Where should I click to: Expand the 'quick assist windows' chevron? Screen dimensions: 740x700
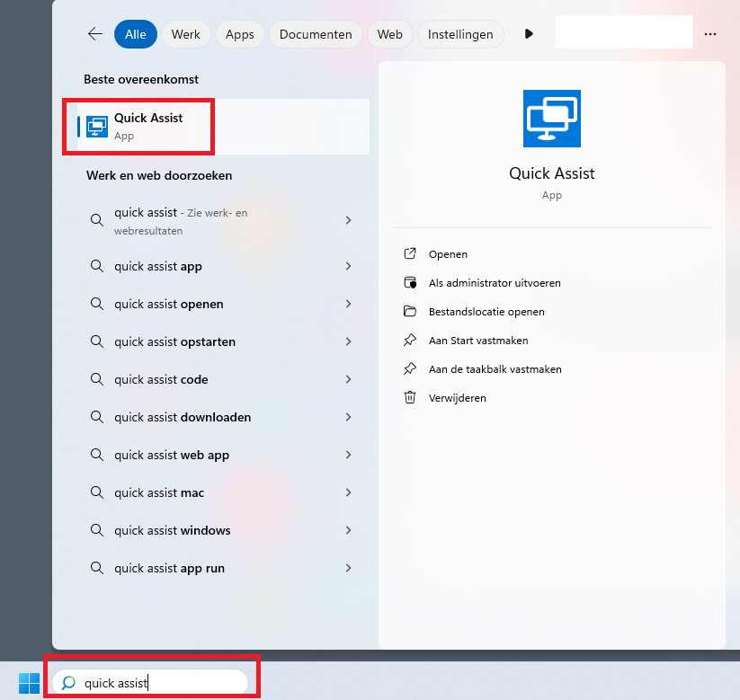click(348, 530)
